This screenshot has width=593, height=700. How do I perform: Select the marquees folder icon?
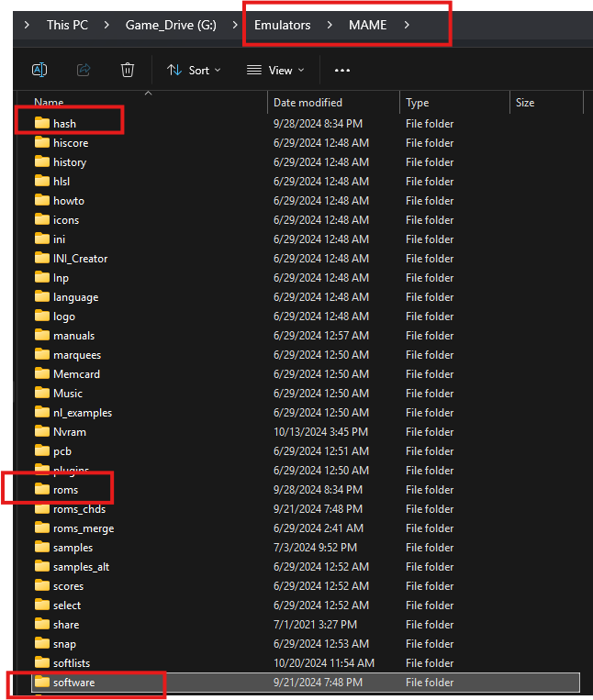(42, 354)
